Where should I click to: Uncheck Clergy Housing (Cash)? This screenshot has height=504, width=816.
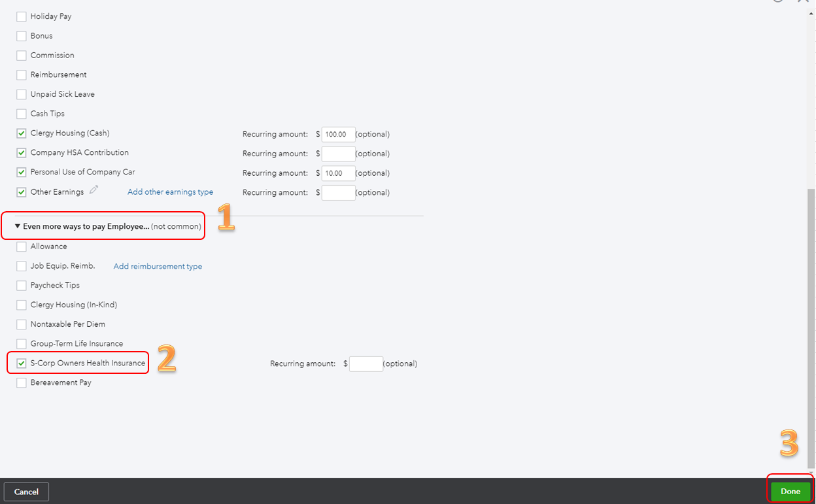(22, 133)
